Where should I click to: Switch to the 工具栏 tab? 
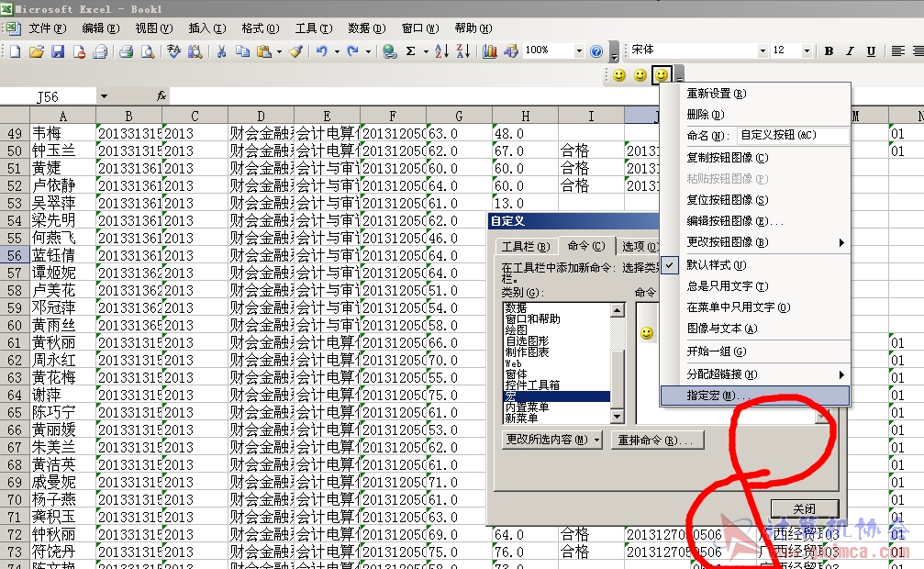click(x=526, y=247)
